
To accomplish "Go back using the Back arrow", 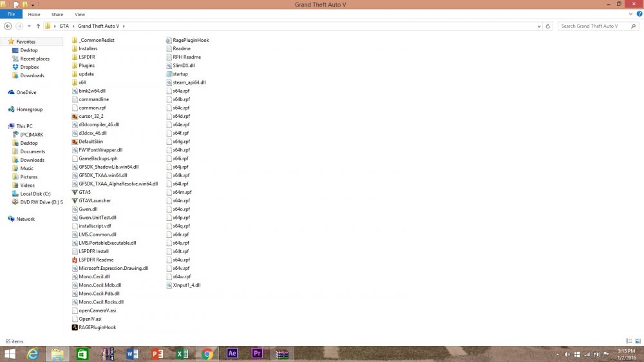I will pyautogui.click(x=8, y=26).
